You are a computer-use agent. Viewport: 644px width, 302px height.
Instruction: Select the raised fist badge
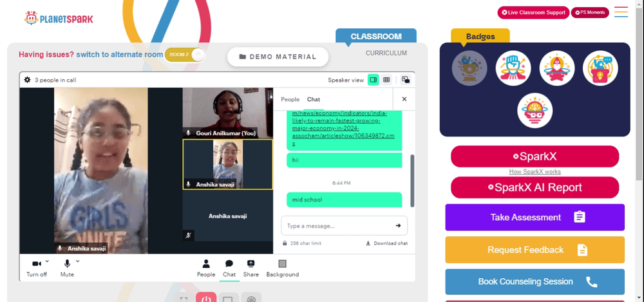tap(513, 68)
